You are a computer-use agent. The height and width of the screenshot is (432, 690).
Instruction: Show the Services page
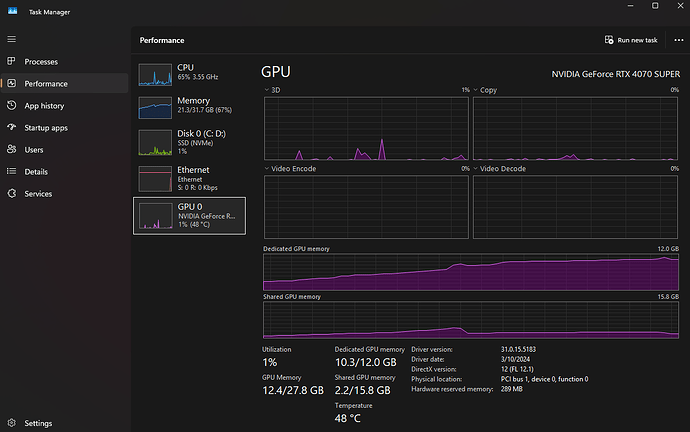pyautogui.click(x=38, y=193)
